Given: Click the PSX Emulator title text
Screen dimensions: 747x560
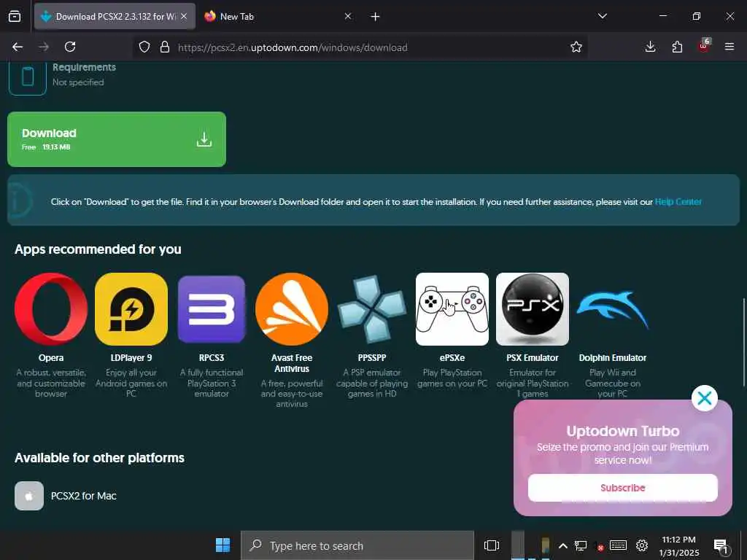Looking at the screenshot, I should coord(532,357).
